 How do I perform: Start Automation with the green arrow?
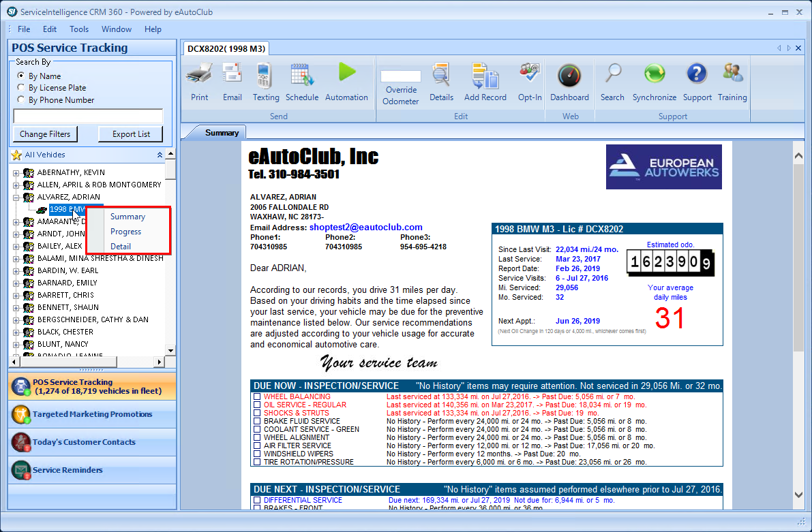[347, 72]
